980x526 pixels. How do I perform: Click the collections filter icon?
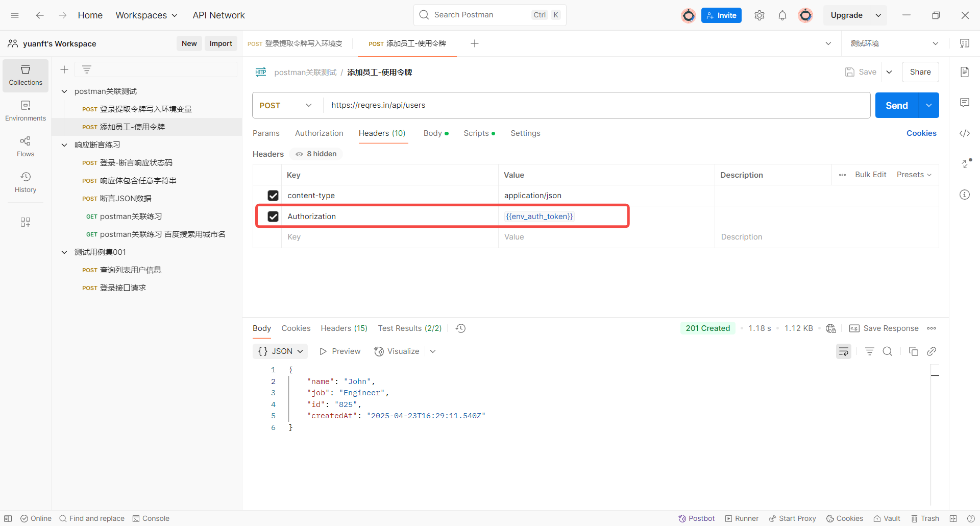[87, 69]
